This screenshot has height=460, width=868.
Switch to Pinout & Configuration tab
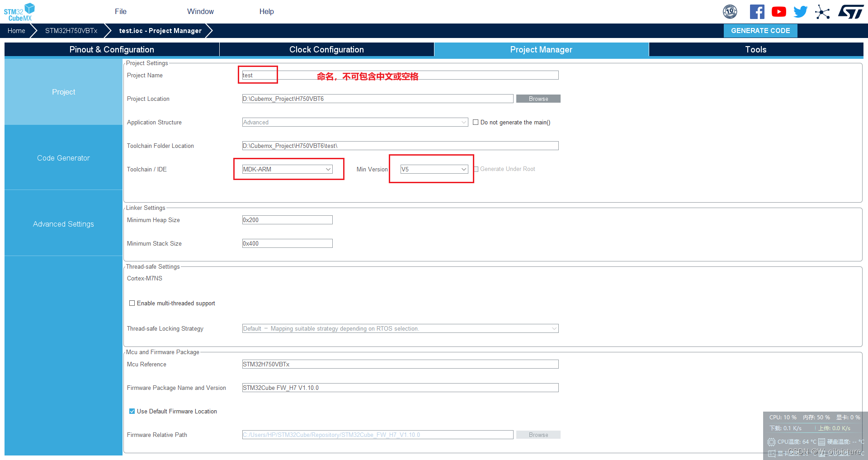tap(112, 50)
